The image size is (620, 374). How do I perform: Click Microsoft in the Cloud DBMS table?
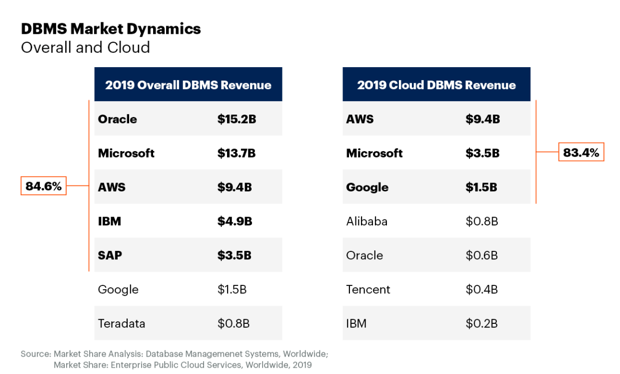[x=374, y=153]
